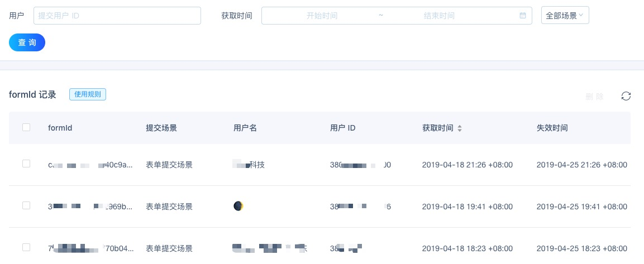Click the 开始时间 start date field
Screen dimensions: 644x264
tap(322, 16)
